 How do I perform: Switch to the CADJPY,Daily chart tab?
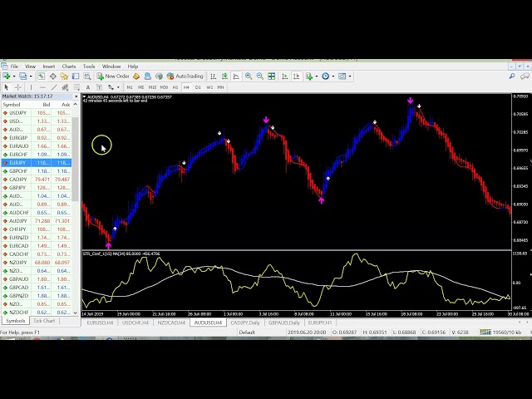click(244, 322)
